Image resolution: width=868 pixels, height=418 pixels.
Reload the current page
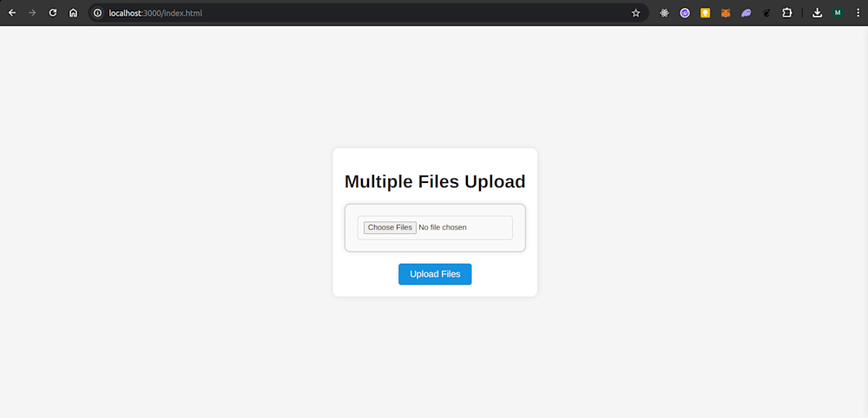coord(53,13)
